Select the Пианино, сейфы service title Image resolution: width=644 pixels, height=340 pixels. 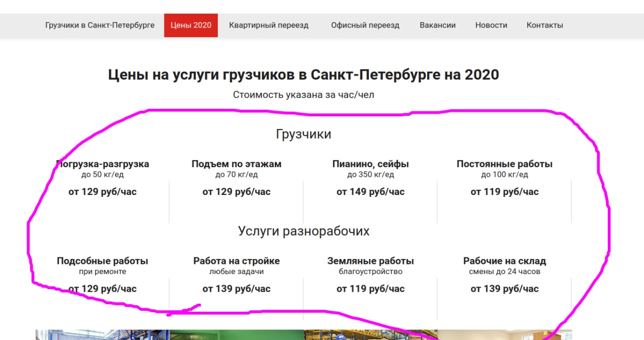pyautogui.click(x=371, y=164)
